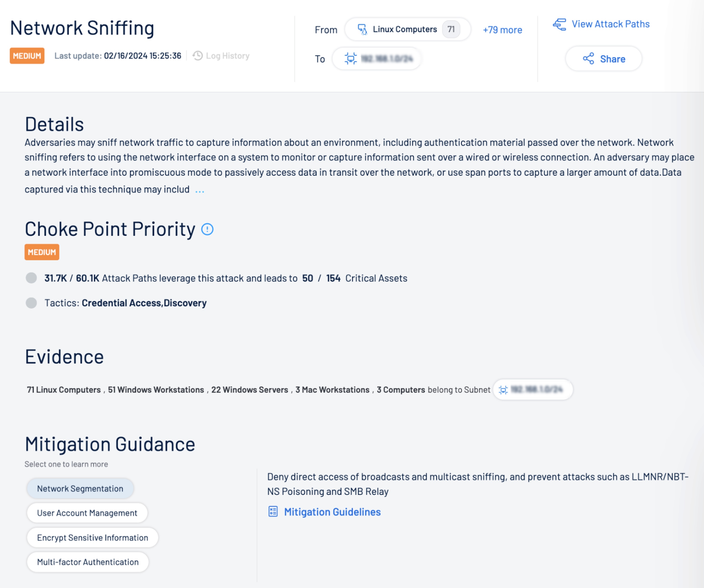
Task: Select the bullet next to Attack Paths stats
Action: click(31, 278)
